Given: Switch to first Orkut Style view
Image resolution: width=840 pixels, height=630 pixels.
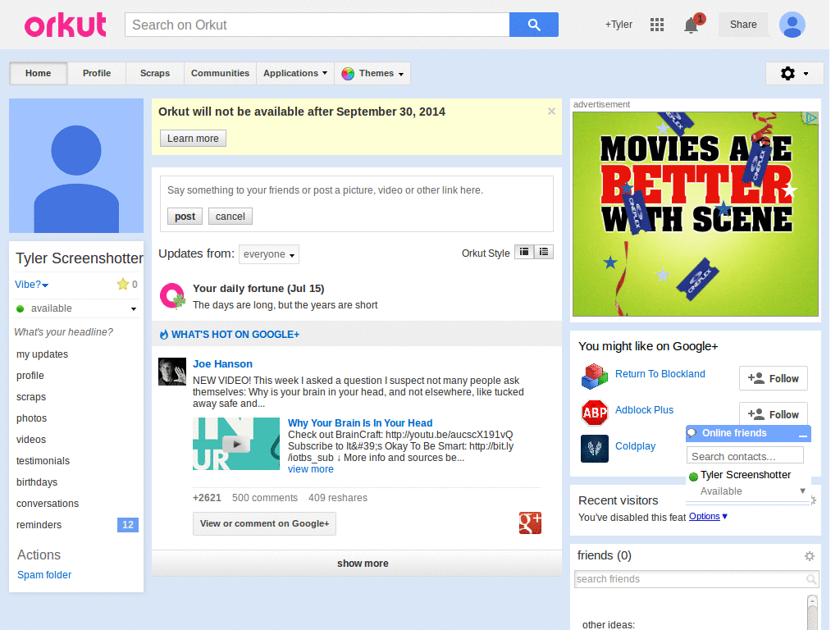Looking at the screenshot, I should pos(524,252).
